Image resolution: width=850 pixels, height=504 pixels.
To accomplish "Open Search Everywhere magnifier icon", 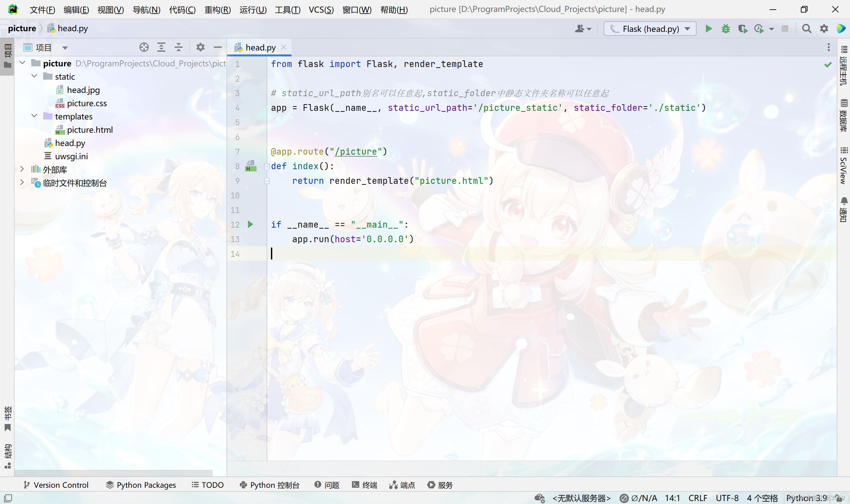I will pos(807,29).
